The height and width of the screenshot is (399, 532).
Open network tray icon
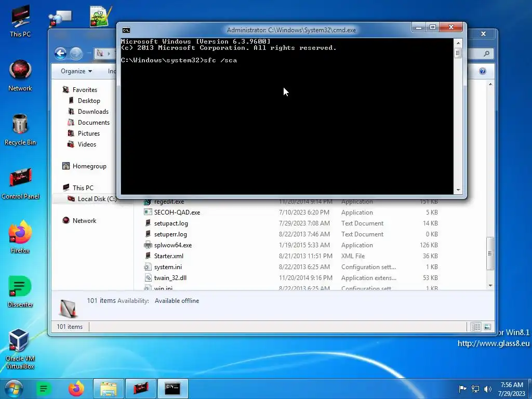[x=475, y=389]
